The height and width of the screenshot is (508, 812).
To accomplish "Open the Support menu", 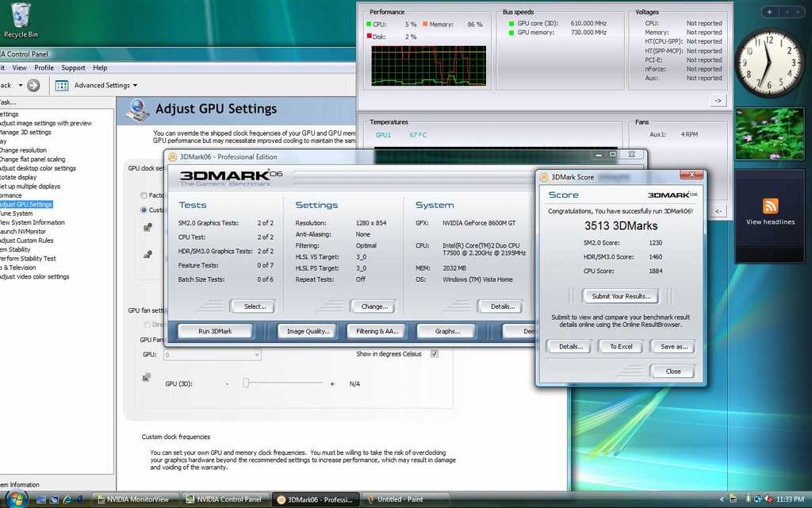I will coord(73,68).
